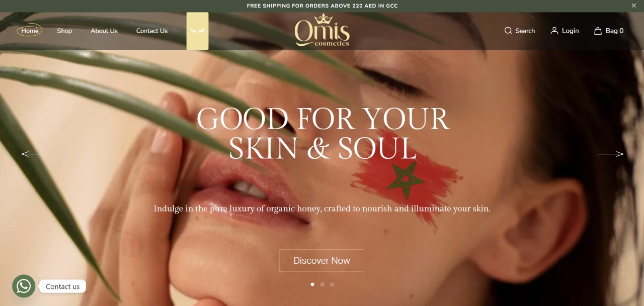
Task: Select the third slide indicator dot
Action: (x=332, y=284)
